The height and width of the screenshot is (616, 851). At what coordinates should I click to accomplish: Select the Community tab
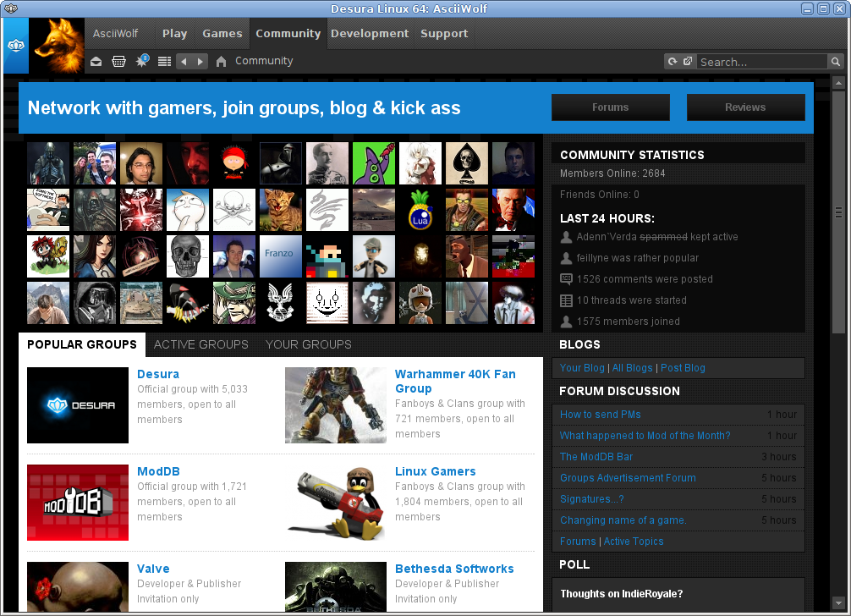pos(288,34)
